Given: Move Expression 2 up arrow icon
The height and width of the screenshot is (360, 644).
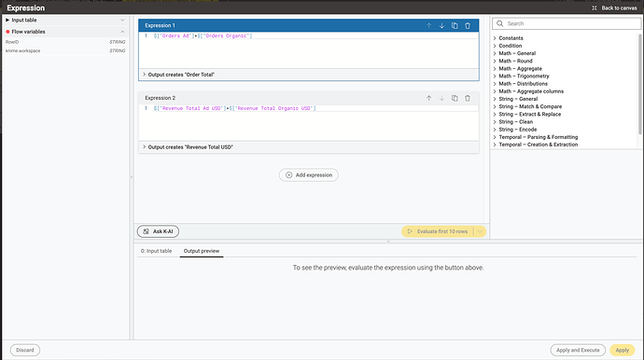Looking at the screenshot, I should 428,98.
